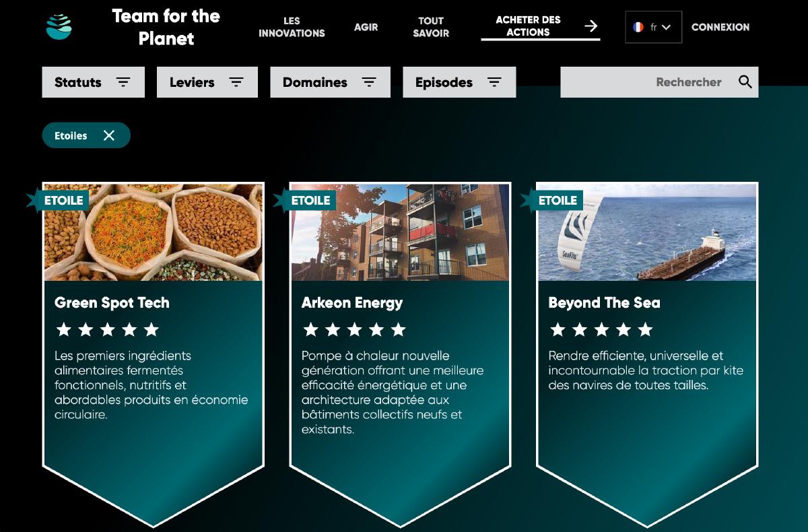
Task: Click the Team for the Planet logo icon
Action: [x=59, y=27]
